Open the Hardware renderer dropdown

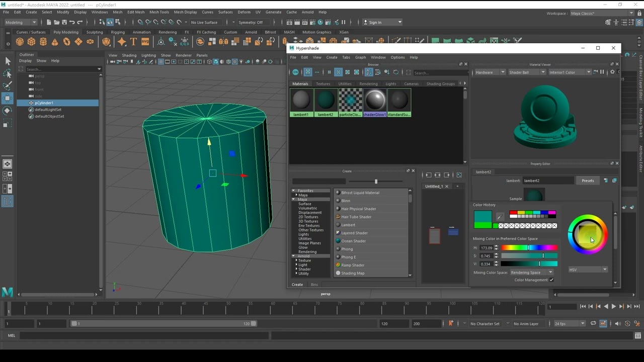coord(490,72)
